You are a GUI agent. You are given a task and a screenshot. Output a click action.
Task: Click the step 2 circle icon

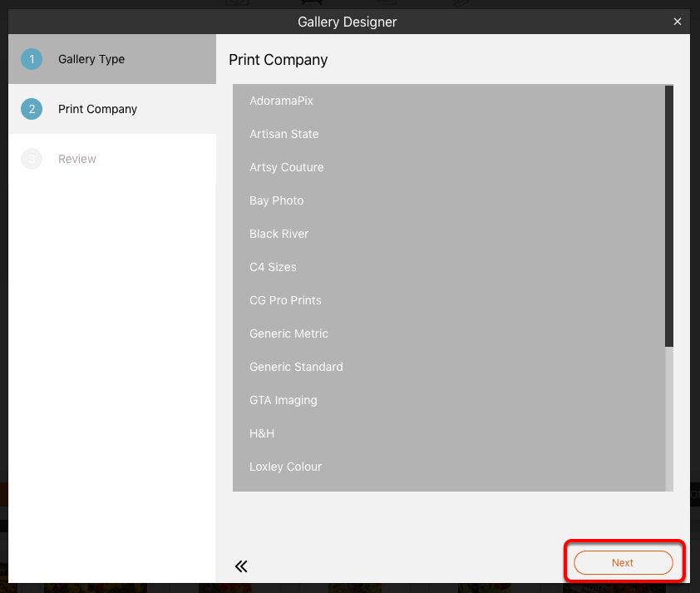click(32, 109)
